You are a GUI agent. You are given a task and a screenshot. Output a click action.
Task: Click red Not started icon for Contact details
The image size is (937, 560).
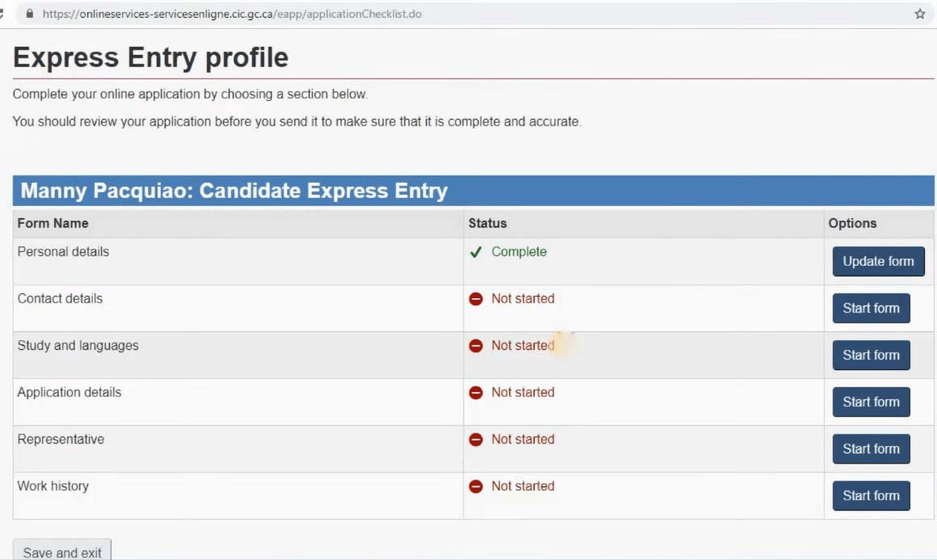(x=476, y=299)
